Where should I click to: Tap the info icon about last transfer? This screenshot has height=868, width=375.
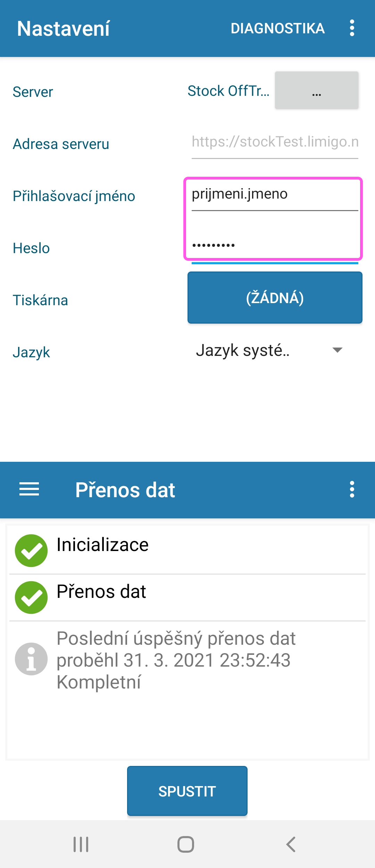(31, 659)
